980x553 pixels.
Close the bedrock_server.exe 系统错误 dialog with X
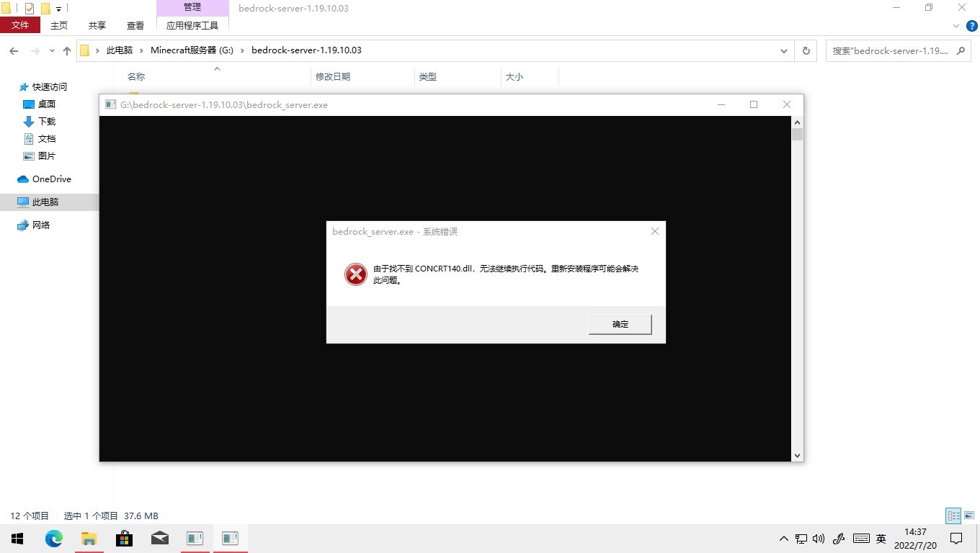pos(654,231)
